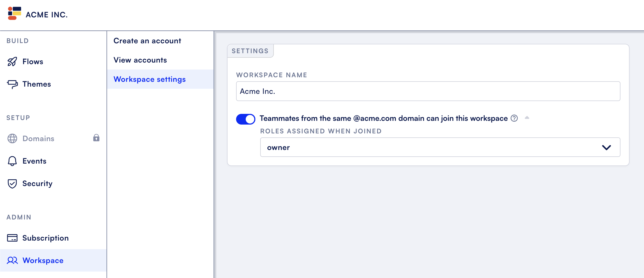The width and height of the screenshot is (644, 278).
Task: Collapse the small triangle beside the help icon
Action: [x=527, y=118]
